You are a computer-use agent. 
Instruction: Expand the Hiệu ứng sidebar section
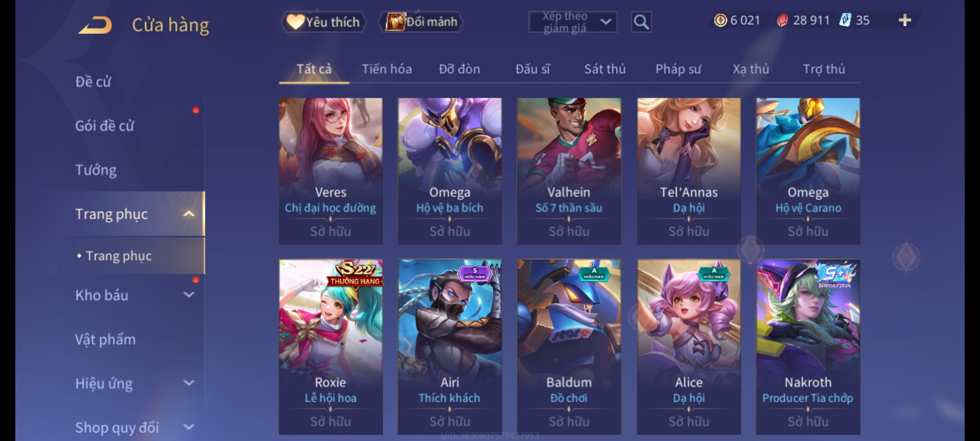[189, 383]
